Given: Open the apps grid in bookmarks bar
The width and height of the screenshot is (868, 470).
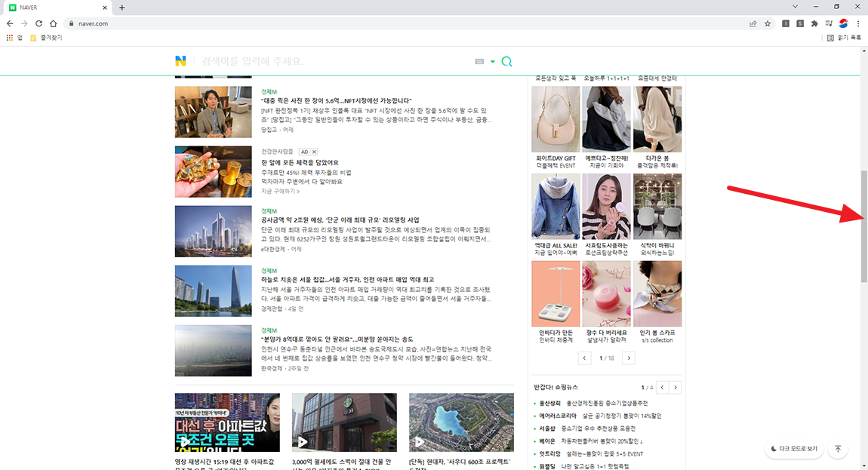Looking at the screenshot, I should coord(14,38).
